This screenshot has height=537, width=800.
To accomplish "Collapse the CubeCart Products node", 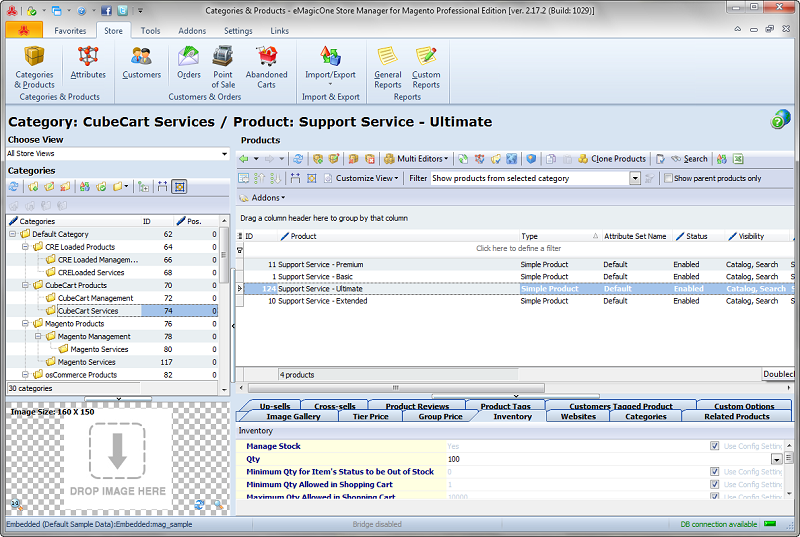I will pyautogui.click(x=25, y=285).
